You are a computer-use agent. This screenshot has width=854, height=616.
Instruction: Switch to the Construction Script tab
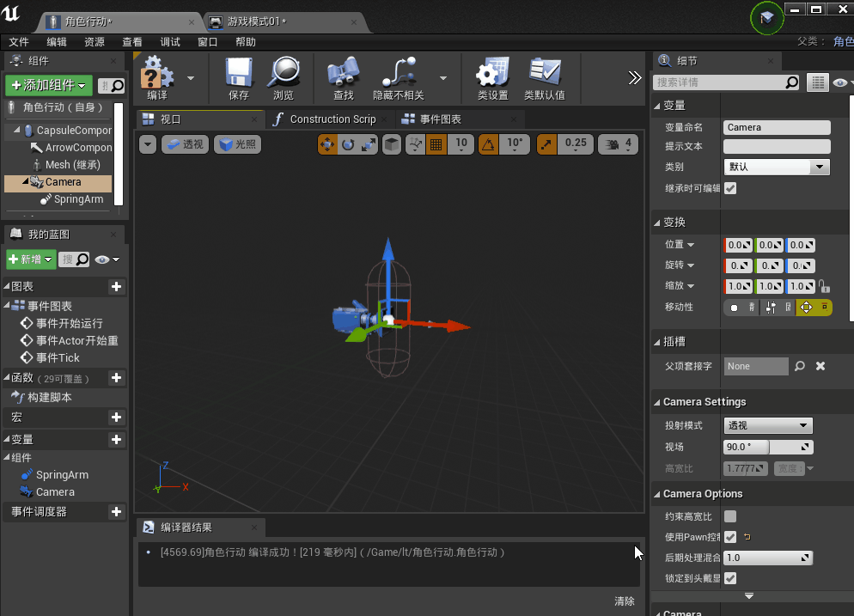click(330, 119)
